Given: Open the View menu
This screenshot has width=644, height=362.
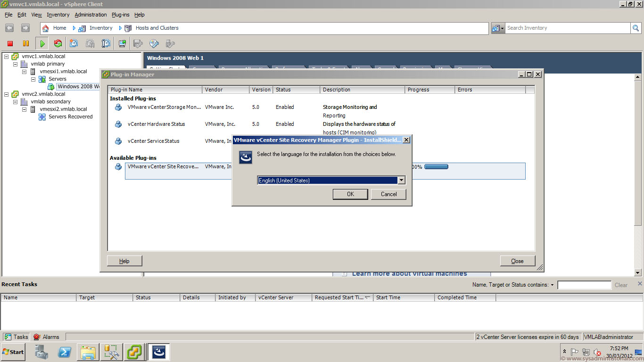Looking at the screenshot, I should [37, 15].
